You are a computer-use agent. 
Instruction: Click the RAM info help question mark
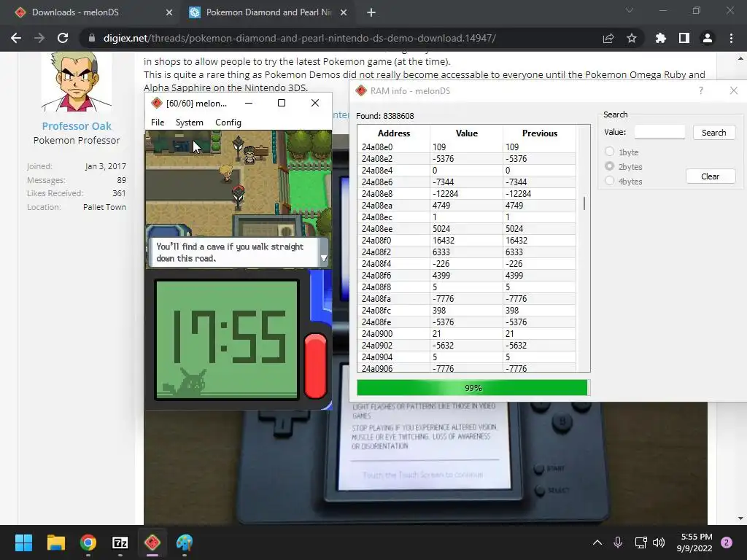pos(701,90)
